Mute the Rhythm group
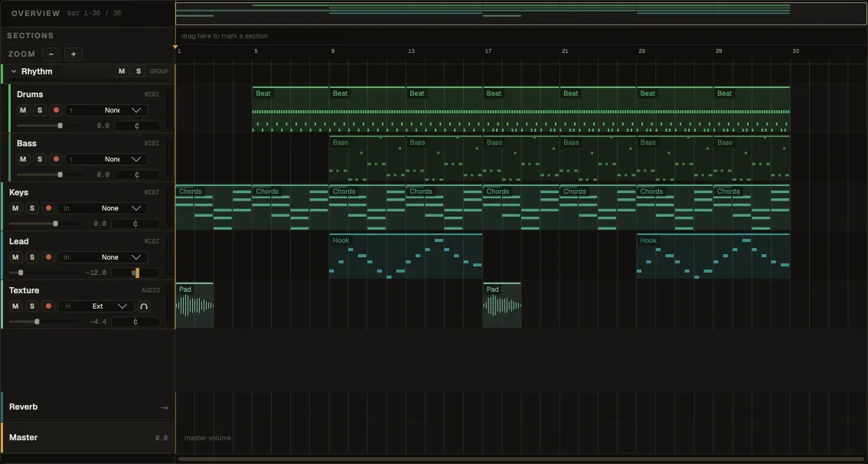This screenshot has height=464, width=868. (122, 71)
